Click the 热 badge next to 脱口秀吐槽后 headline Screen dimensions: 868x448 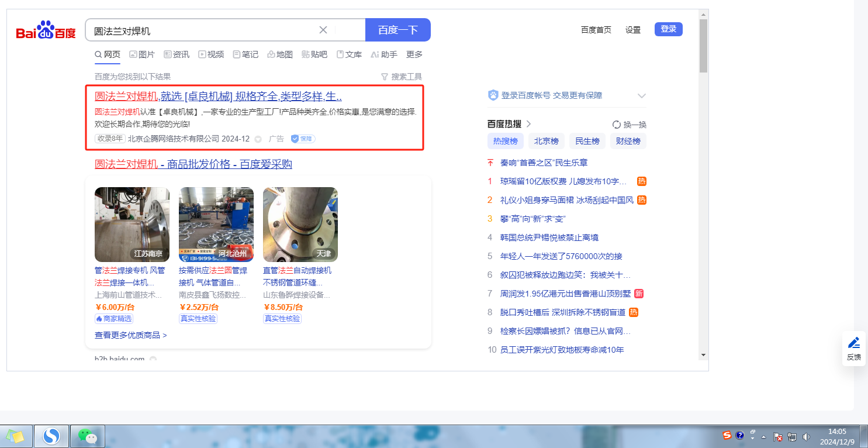coord(634,312)
